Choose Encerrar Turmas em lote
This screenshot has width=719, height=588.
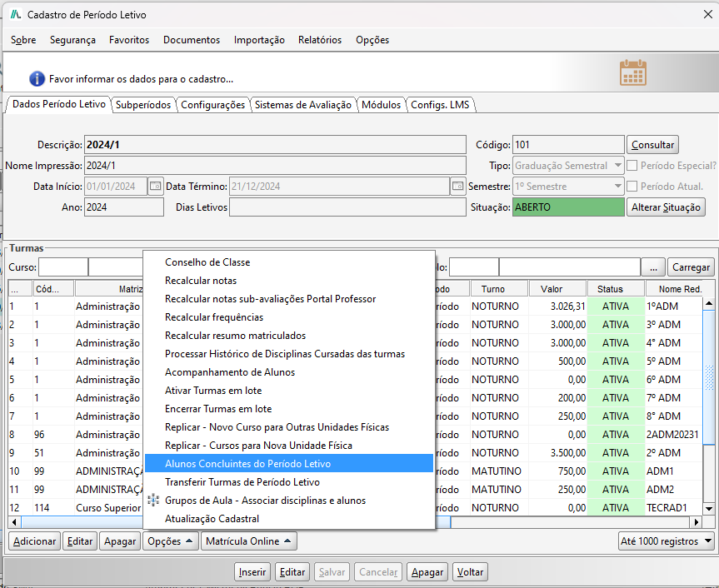[x=289, y=409]
